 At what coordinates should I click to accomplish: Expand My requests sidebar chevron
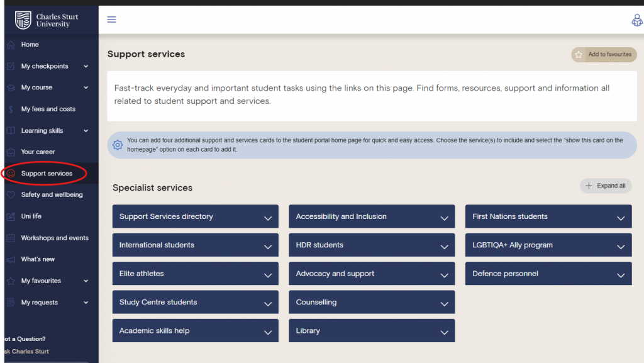(x=86, y=303)
